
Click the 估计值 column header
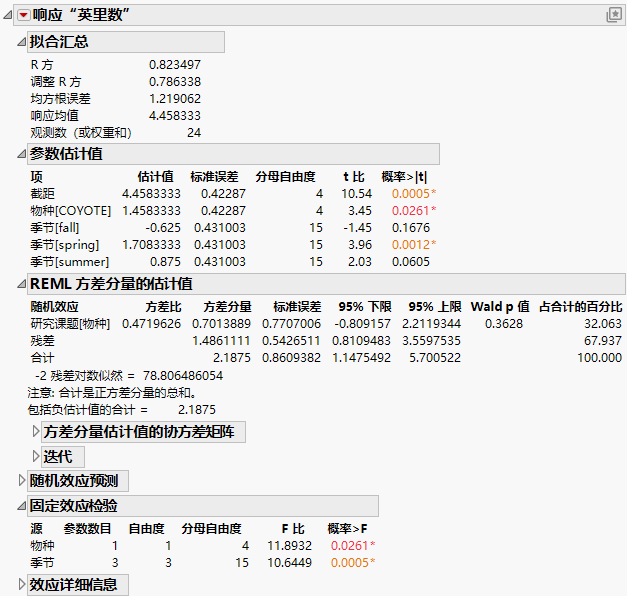click(156, 177)
